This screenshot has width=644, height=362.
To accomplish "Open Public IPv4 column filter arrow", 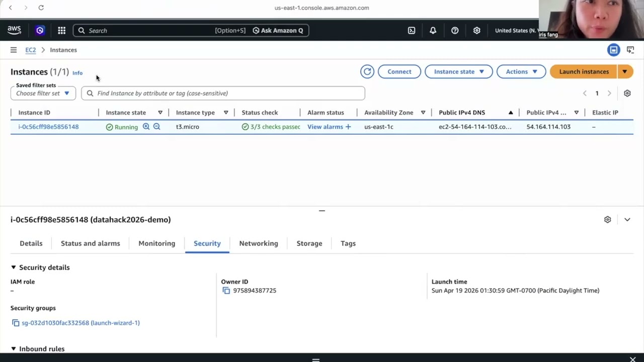I will [576, 113].
